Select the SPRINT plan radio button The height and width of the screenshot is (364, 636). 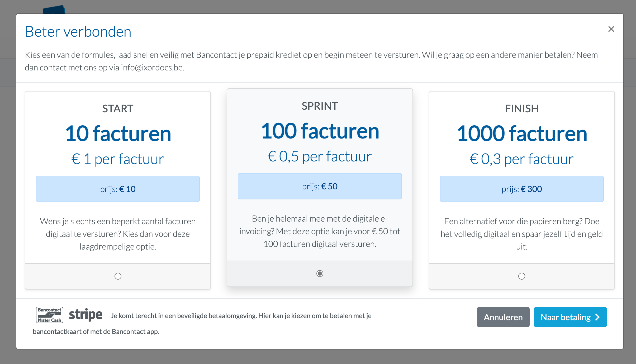click(320, 274)
